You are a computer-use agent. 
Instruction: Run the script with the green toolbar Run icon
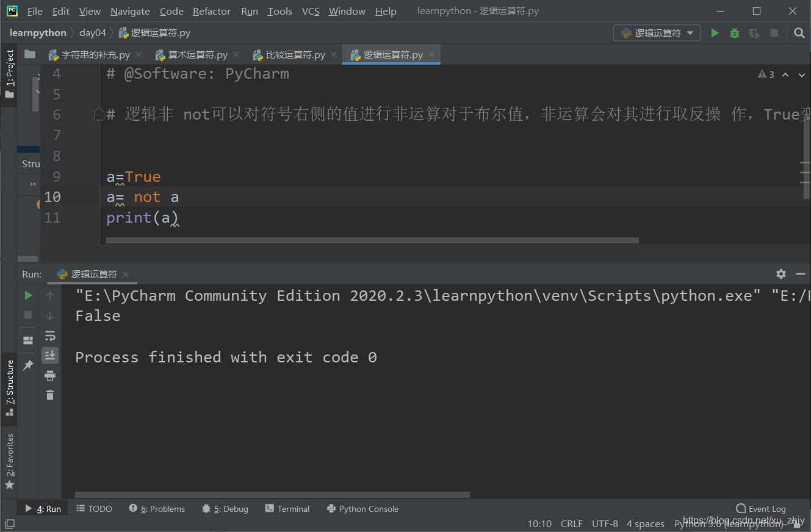click(715, 33)
